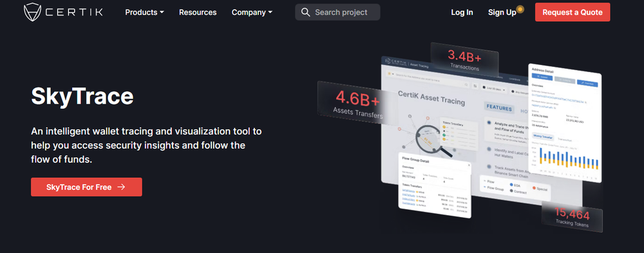Click the Sign Up link
The image size is (644, 253).
point(502,12)
